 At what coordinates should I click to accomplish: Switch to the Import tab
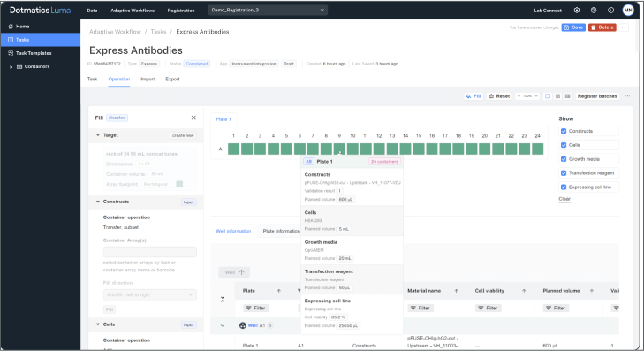click(148, 79)
